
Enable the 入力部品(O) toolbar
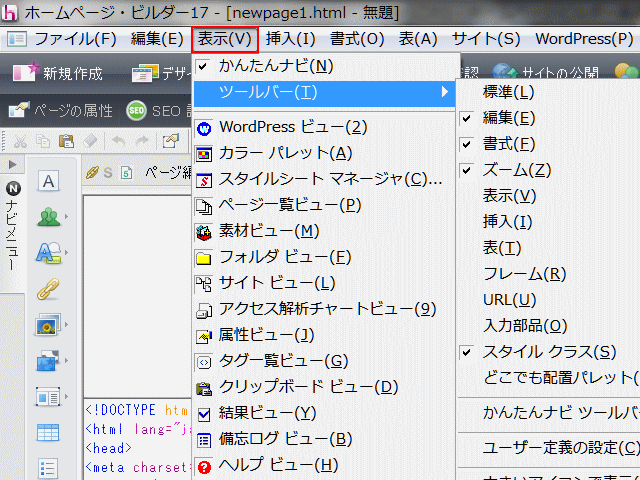(x=549, y=327)
